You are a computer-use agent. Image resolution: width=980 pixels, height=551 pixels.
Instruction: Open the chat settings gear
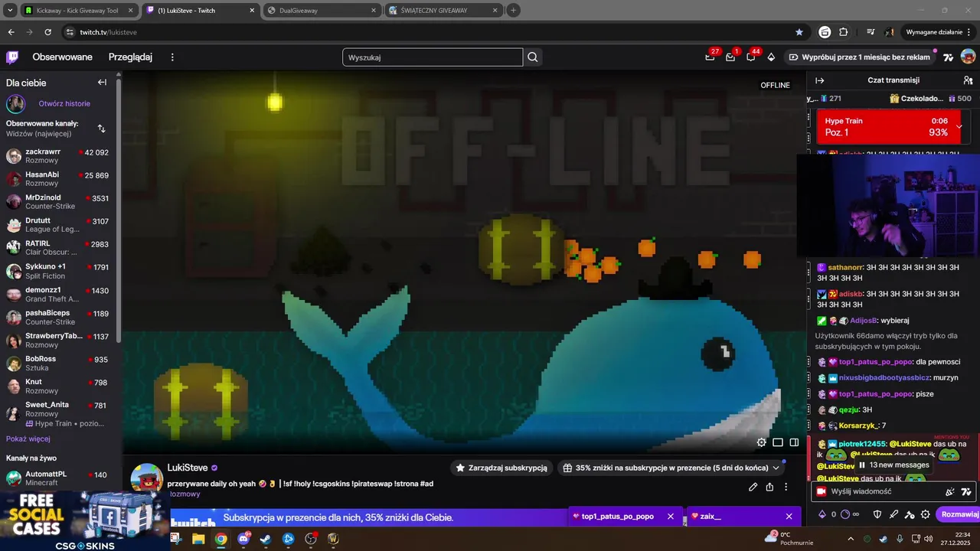(926, 515)
